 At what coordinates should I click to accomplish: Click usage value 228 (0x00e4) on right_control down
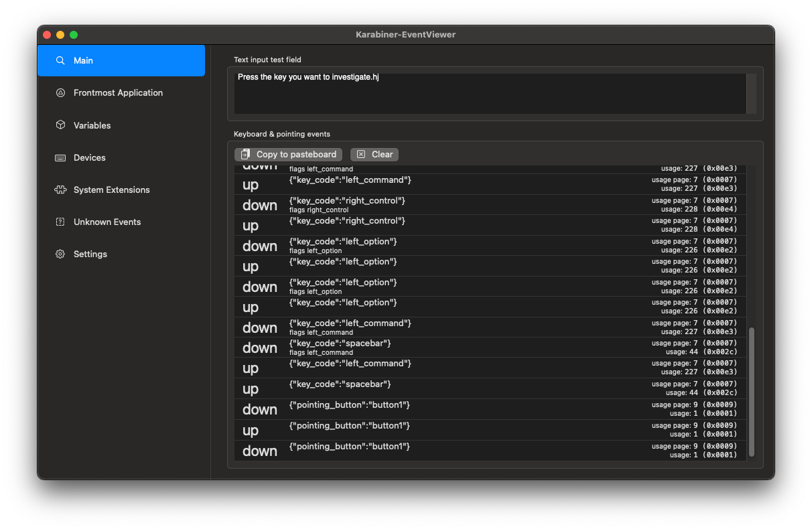coord(699,210)
